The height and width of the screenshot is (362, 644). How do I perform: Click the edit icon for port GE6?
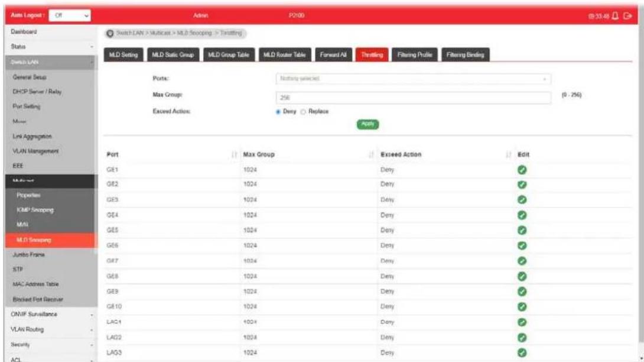pos(522,245)
